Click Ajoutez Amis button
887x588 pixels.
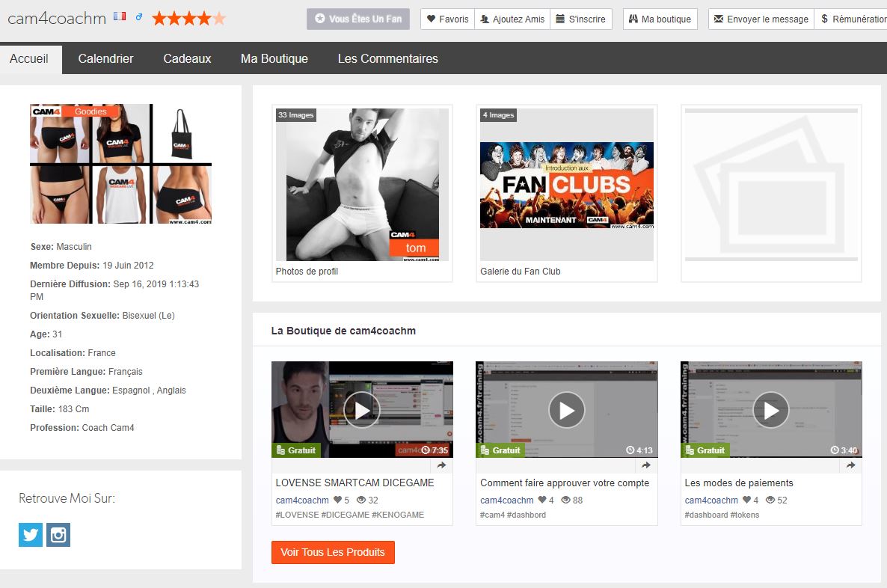point(512,19)
